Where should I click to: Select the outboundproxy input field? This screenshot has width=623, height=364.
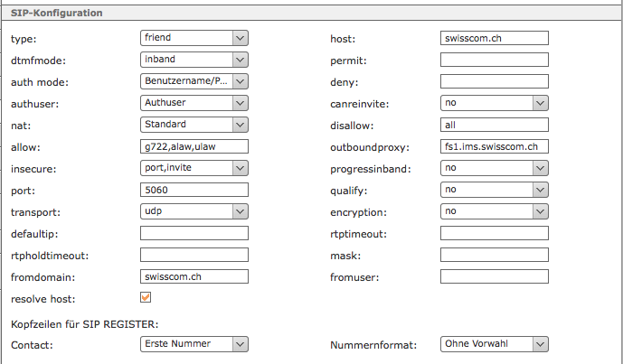[495, 146]
